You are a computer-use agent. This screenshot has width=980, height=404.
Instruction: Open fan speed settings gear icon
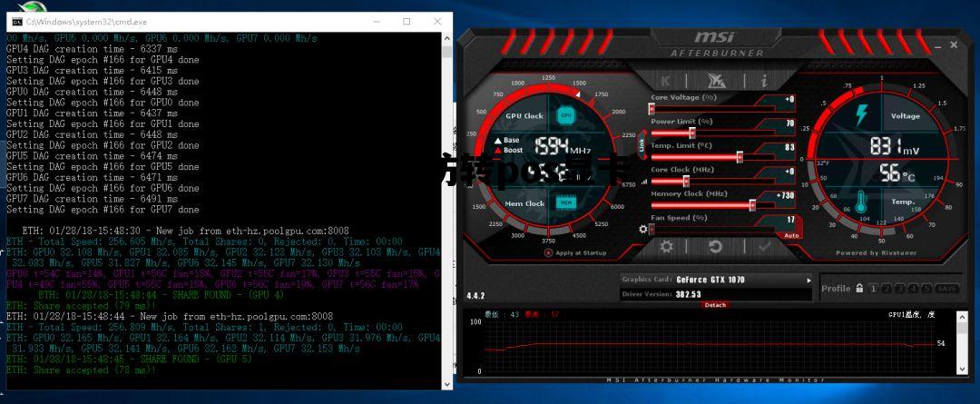click(643, 229)
